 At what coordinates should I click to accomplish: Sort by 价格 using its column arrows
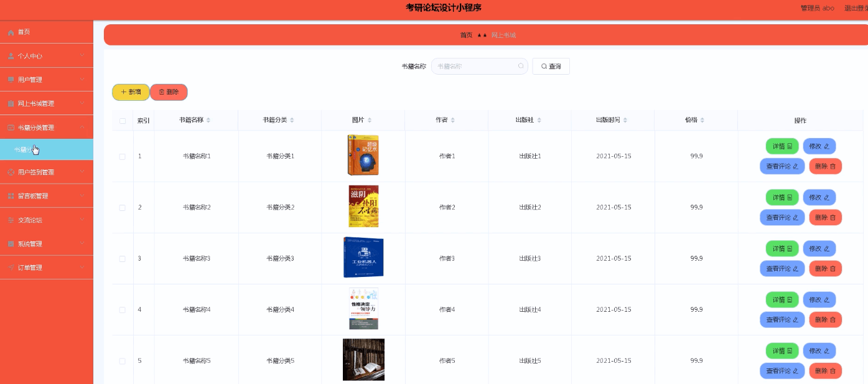click(x=704, y=121)
